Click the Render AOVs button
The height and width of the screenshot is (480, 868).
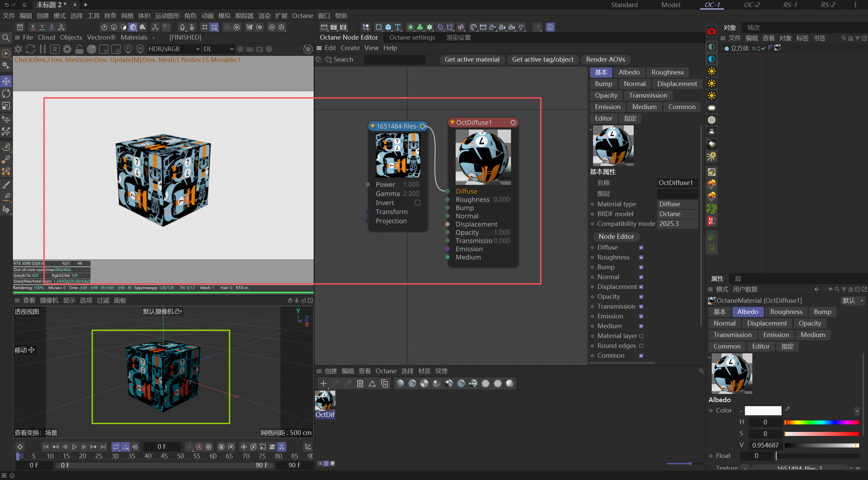pos(606,59)
